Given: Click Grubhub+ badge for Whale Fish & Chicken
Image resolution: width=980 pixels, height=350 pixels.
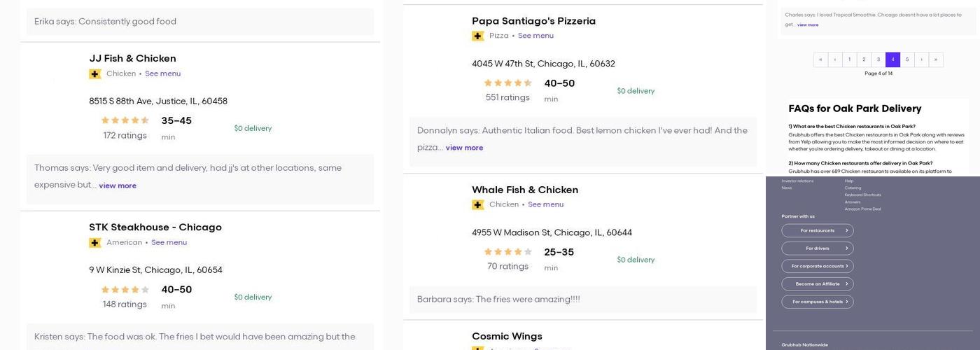Looking at the screenshot, I should click(478, 204).
